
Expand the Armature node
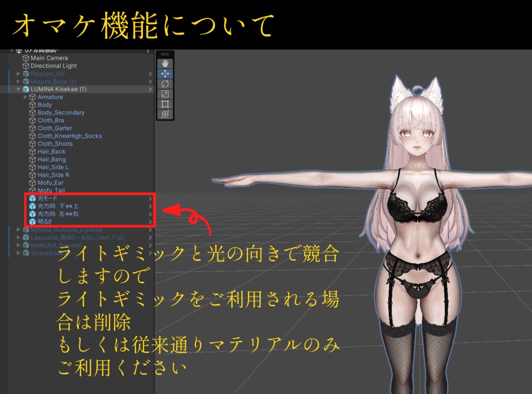point(25,97)
